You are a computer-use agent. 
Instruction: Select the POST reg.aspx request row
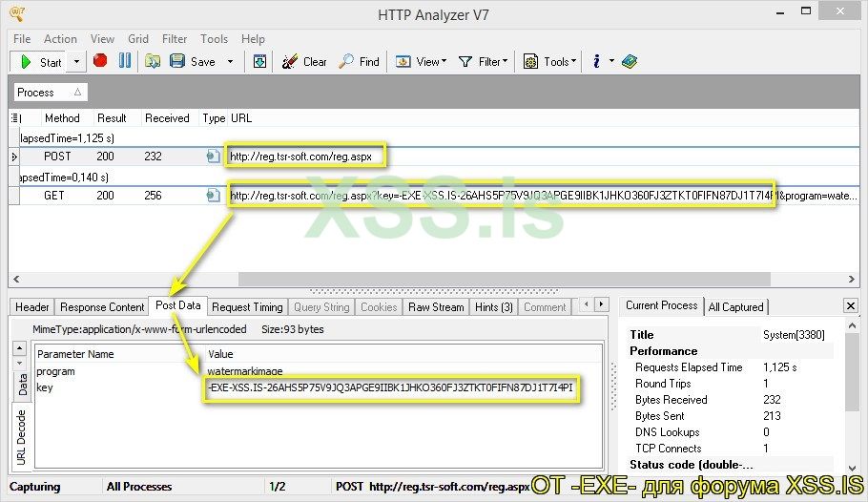(x=434, y=157)
